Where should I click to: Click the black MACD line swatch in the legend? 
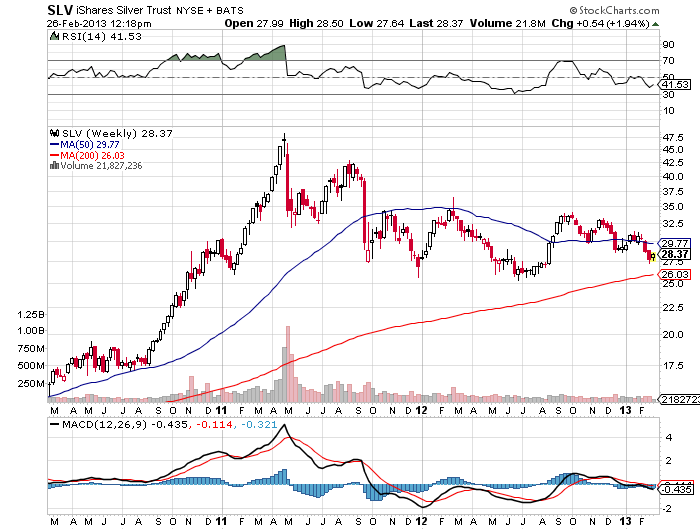(x=54, y=424)
